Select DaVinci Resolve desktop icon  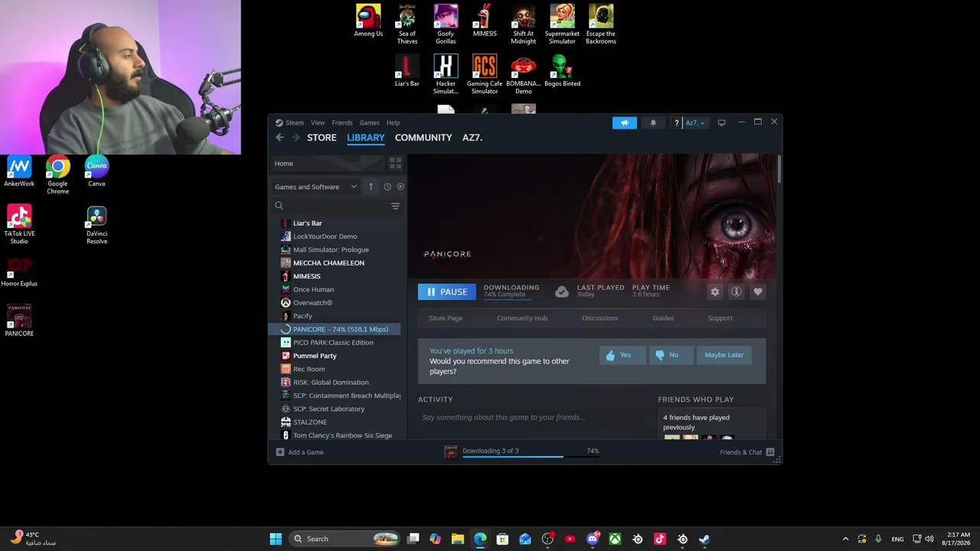point(96,225)
